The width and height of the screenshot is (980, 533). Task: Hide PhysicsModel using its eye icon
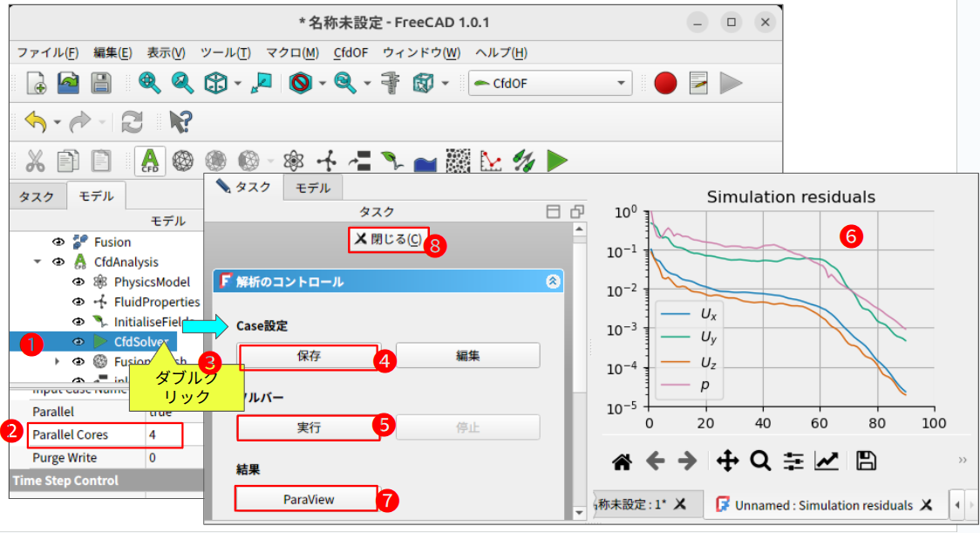[x=78, y=282]
